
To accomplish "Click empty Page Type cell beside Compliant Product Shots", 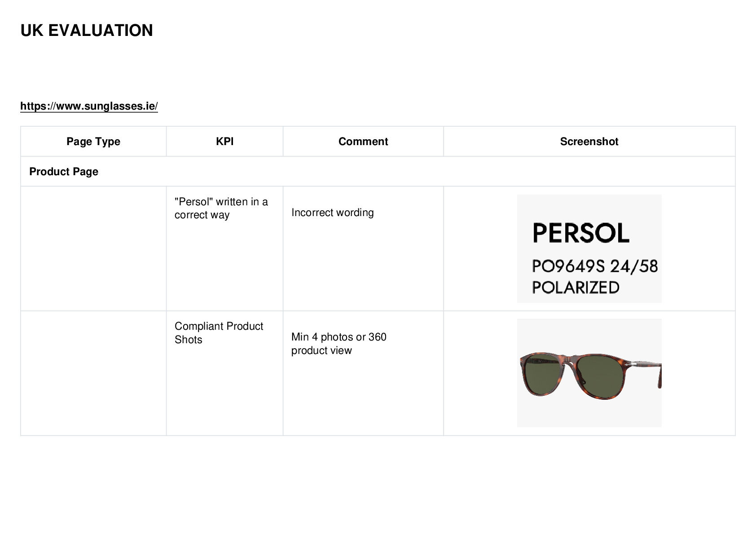I will coord(93,373).
